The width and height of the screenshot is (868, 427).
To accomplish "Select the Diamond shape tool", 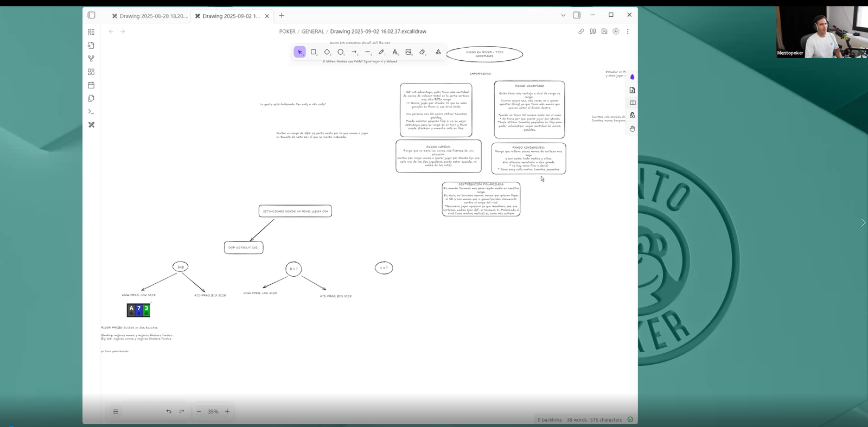I will (327, 52).
